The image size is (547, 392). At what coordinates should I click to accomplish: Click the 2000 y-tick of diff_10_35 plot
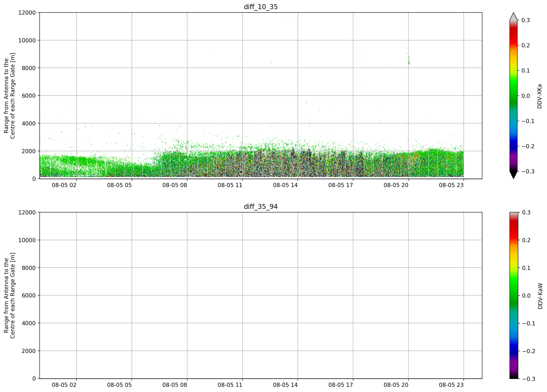pyautogui.click(x=29, y=151)
